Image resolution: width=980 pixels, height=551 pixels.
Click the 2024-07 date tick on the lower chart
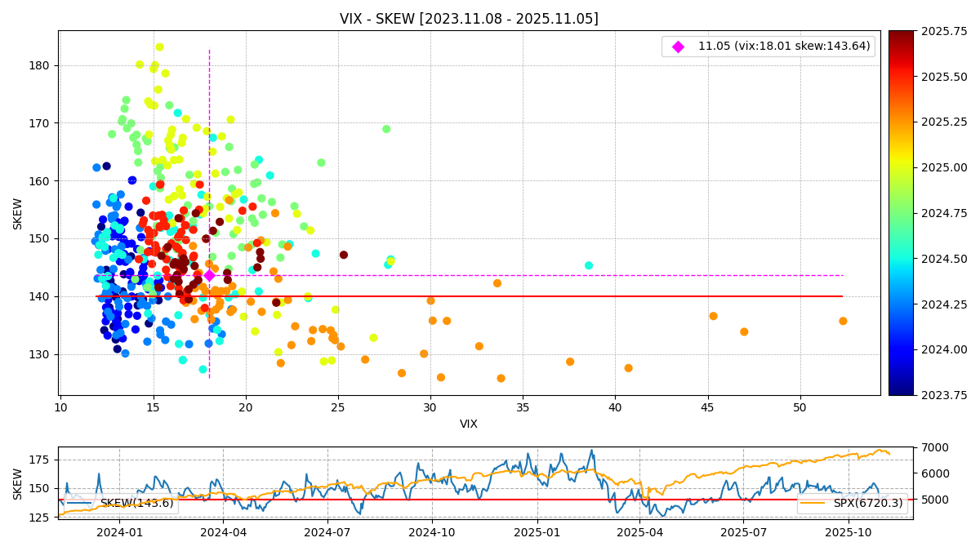tap(327, 533)
